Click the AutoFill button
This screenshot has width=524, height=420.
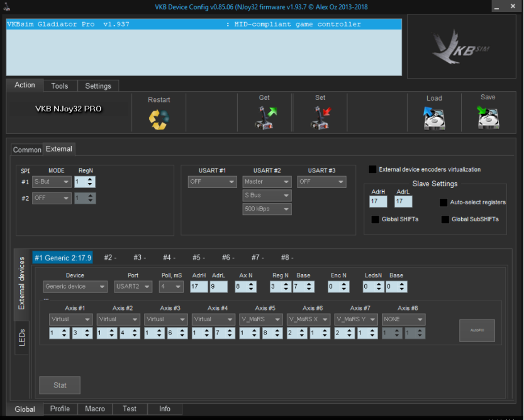point(477,330)
